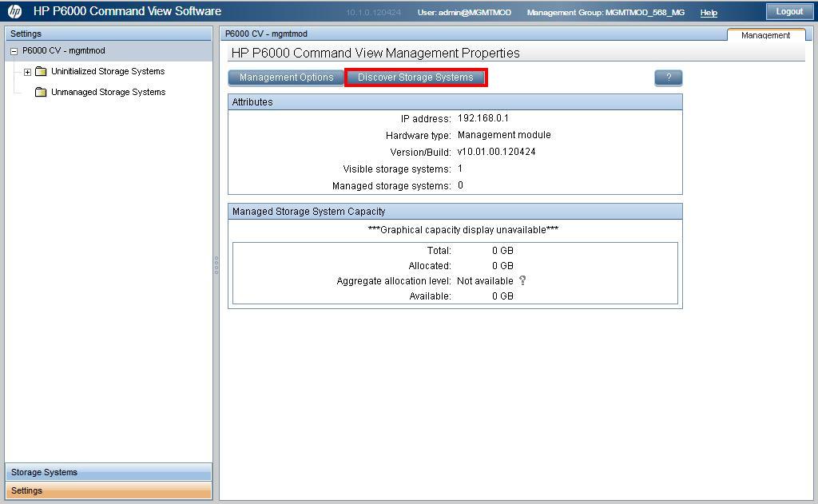Click Management Group MGMTMOD_568_MG label
Image resolution: width=818 pixels, height=504 pixels.
[606, 12]
